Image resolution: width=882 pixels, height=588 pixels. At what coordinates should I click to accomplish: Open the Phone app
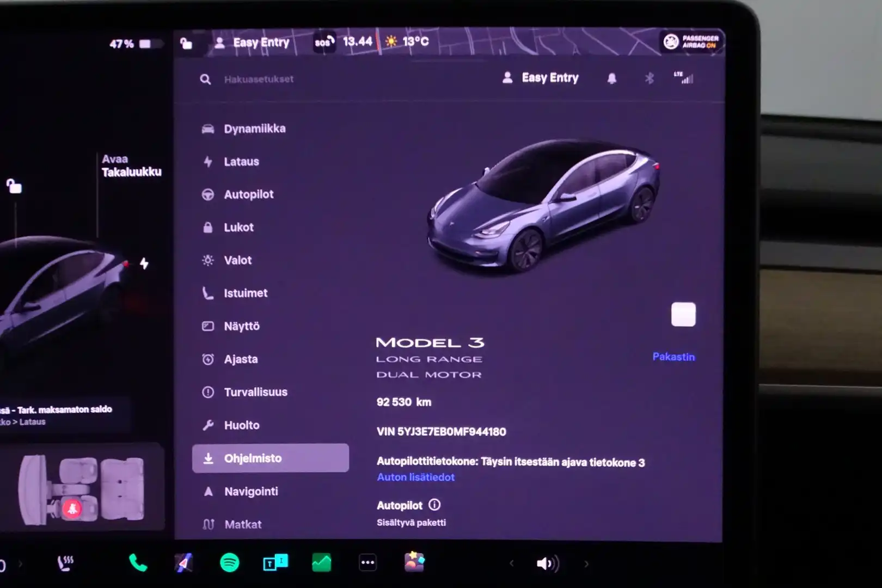(138, 563)
